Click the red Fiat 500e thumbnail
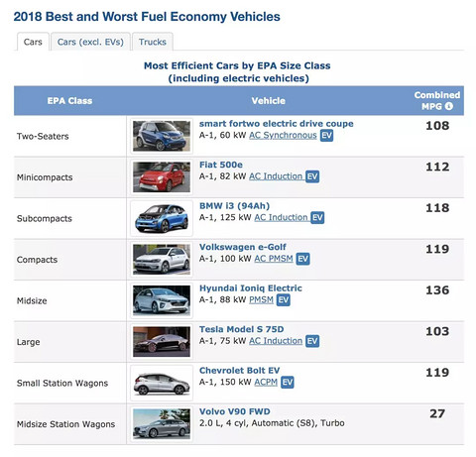 click(x=162, y=177)
